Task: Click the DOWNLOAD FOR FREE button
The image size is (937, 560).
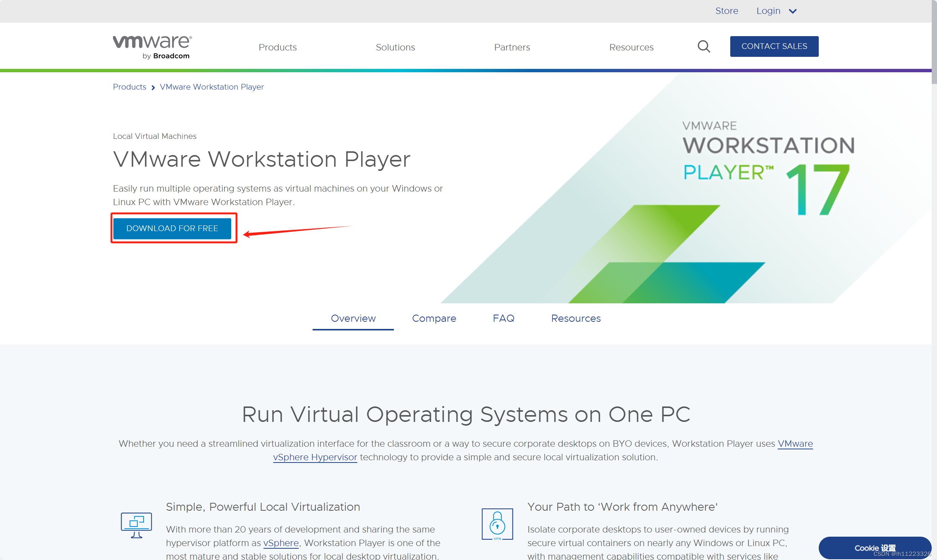Action: [172, 228]
